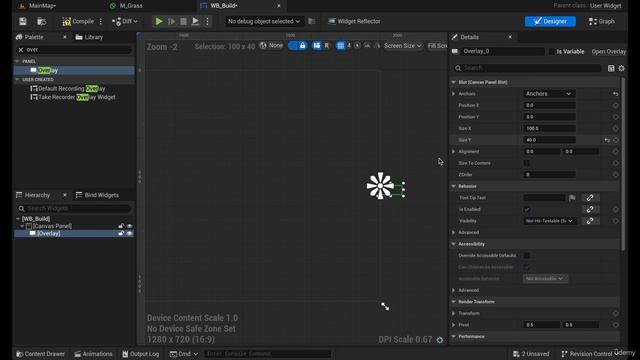Toggle visibility of the Overlay hierarchy row
The image size is (640, 360).
129,233
